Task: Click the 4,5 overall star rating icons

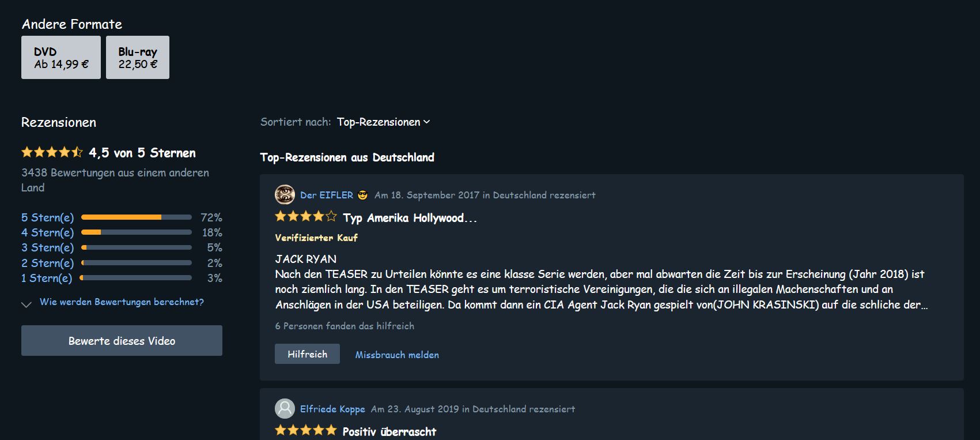Action: click(x=52, y=152)
